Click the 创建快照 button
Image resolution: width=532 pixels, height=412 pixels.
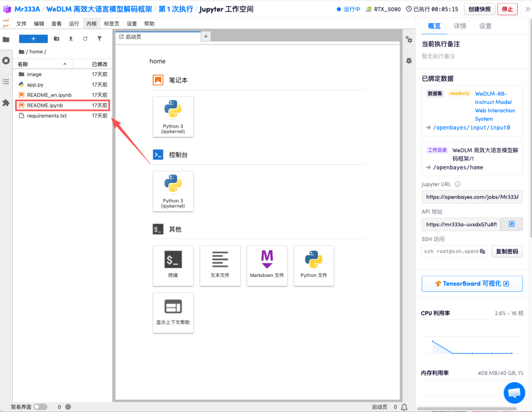479,9
